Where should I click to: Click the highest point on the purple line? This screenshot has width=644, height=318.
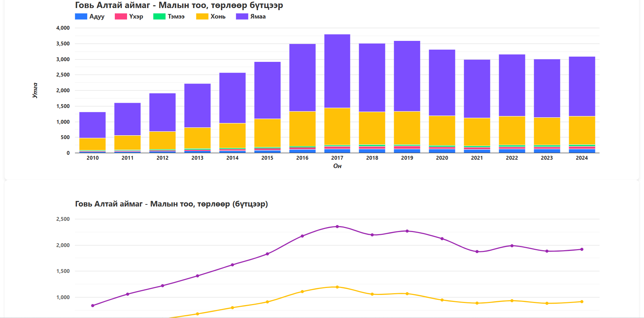(x=337, y=226)
